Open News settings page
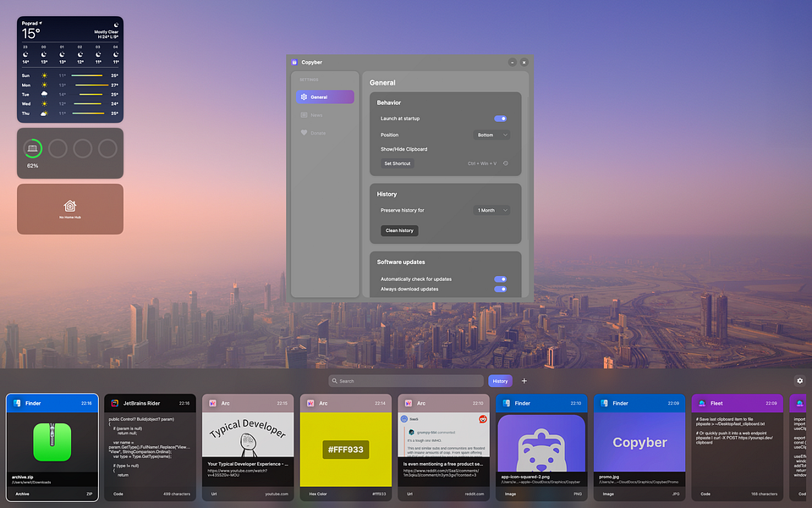 [x=325, y=115]
